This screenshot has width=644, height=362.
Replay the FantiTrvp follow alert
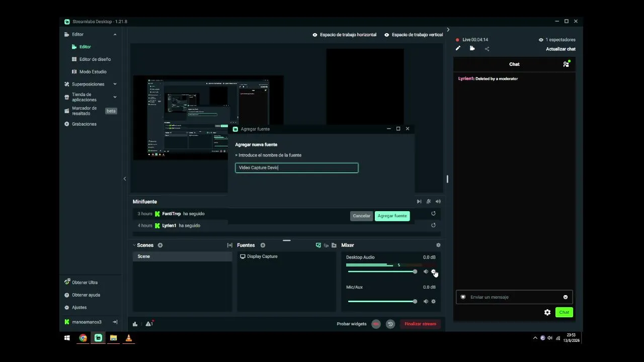pyautogui.click(x=433, y=214)
